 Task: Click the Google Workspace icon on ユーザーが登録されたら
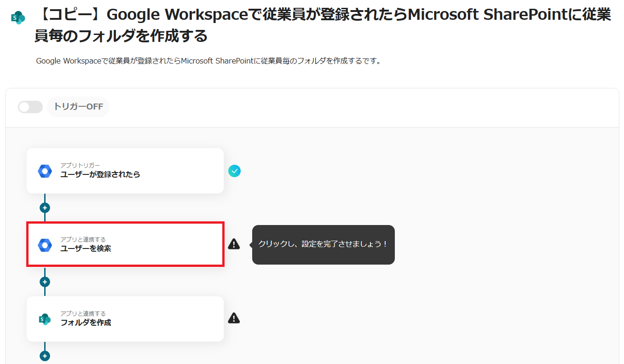tap(45, 171)
